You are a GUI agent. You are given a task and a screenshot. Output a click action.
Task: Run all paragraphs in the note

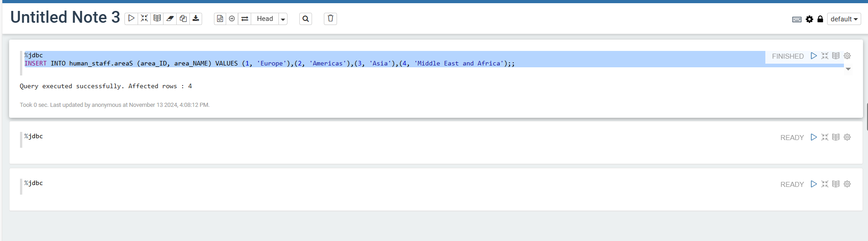click(131, 19)
